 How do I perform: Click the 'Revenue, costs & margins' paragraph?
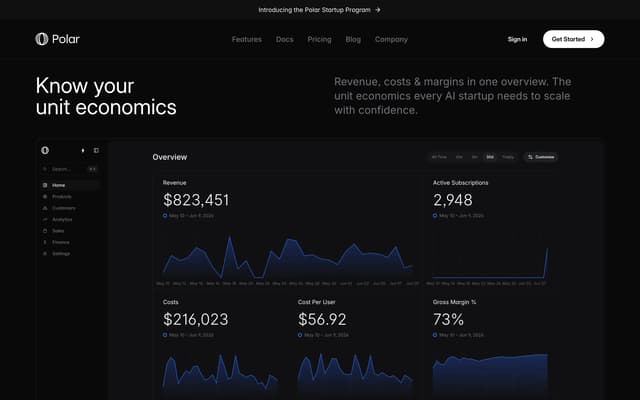tap(453, 96)
